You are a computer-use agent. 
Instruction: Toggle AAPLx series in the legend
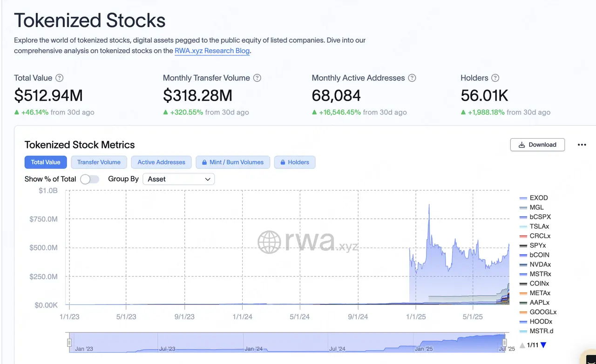tap(535, 303)
